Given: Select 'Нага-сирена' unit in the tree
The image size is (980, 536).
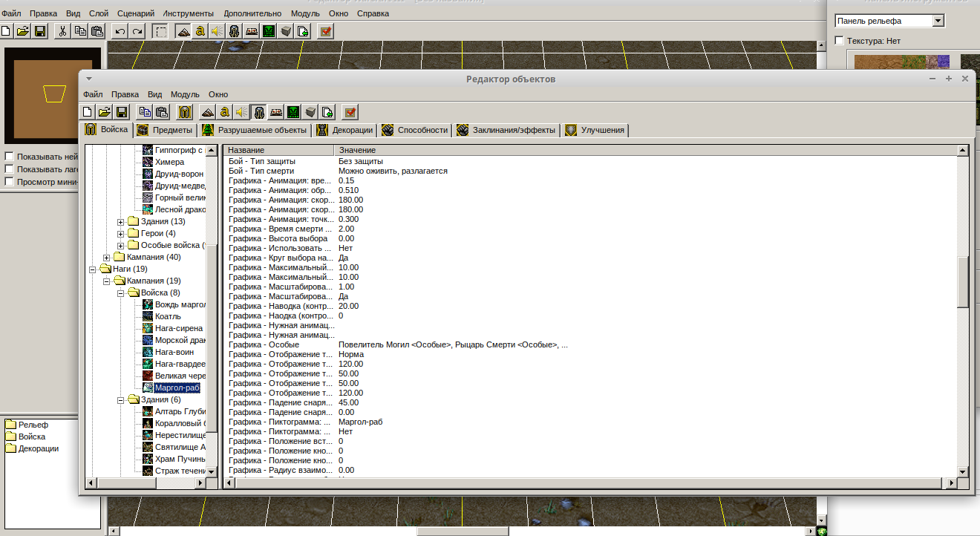Looking at the screenshot, I should coord(179,329).
